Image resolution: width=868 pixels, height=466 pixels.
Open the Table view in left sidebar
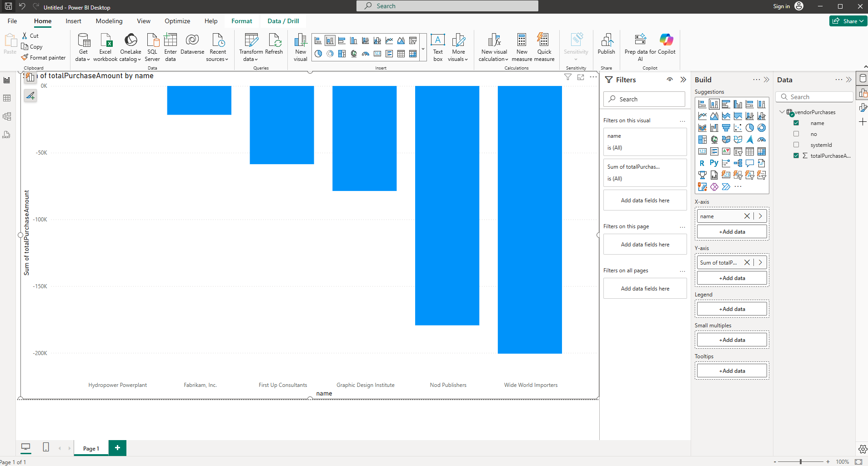tap(7, 98)
